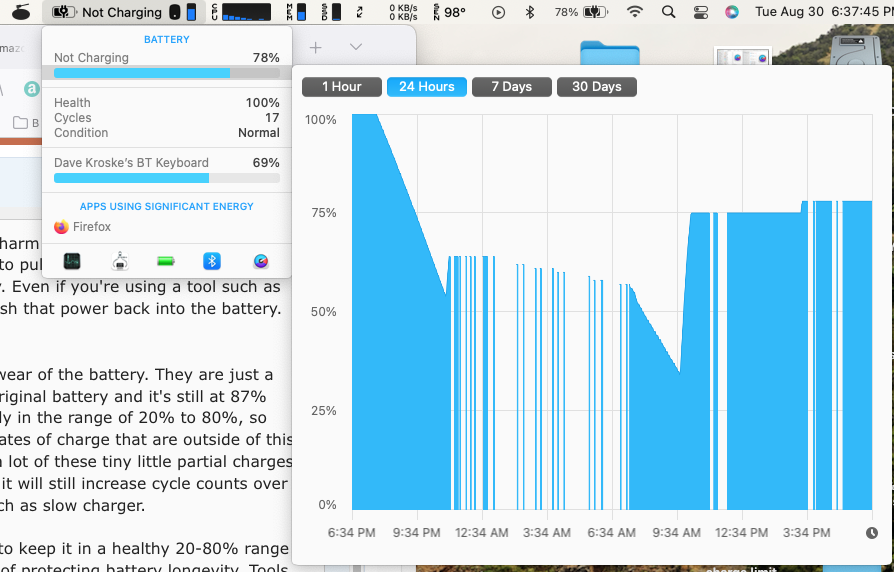Show the 1 Hour battery history

click(342, 87)
